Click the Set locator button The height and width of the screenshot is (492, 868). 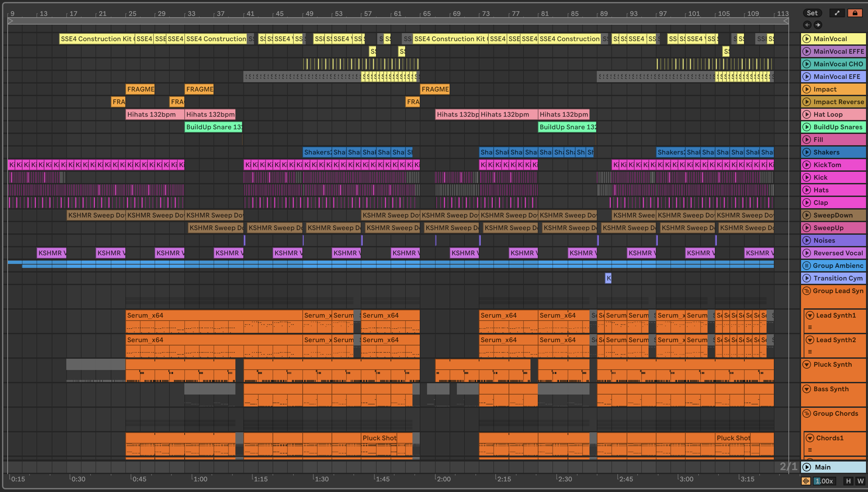pyautogui.click(x=812, y=13)
